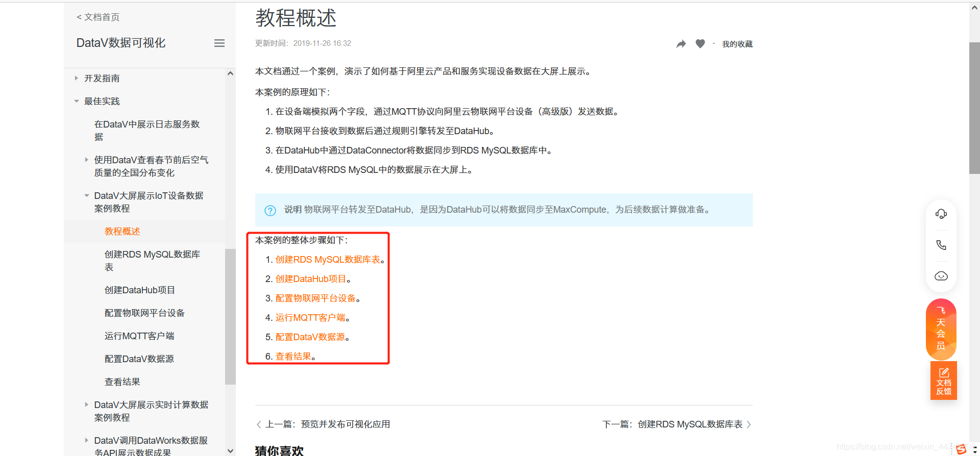Open sidebar item 创建RDS MySQL数据库表
The image size is (980, 456).
[152, 261]
